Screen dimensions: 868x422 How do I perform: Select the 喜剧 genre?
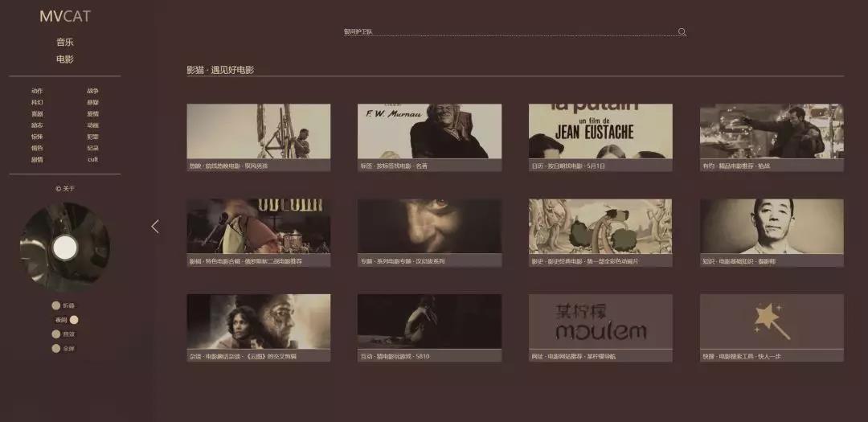pyautogui.click(x=37, y=113)
